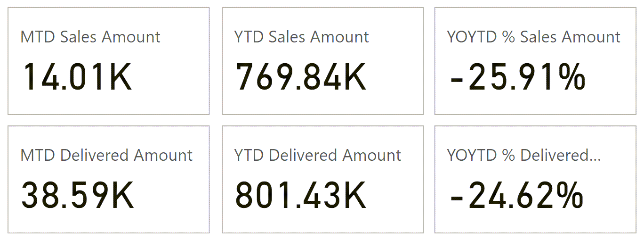Select the YTD Sales Amount card
This screenshot has width=644, height=240.
point(322,61)
